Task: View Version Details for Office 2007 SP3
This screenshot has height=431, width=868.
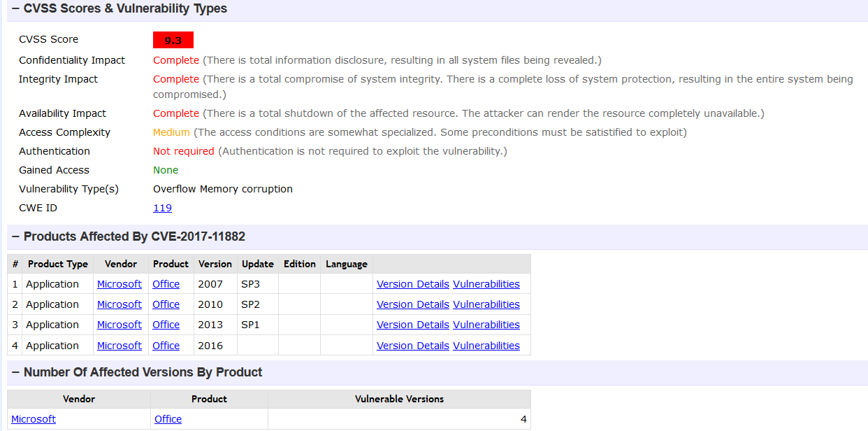Action: pyautogui.click(x=413, y=284)
